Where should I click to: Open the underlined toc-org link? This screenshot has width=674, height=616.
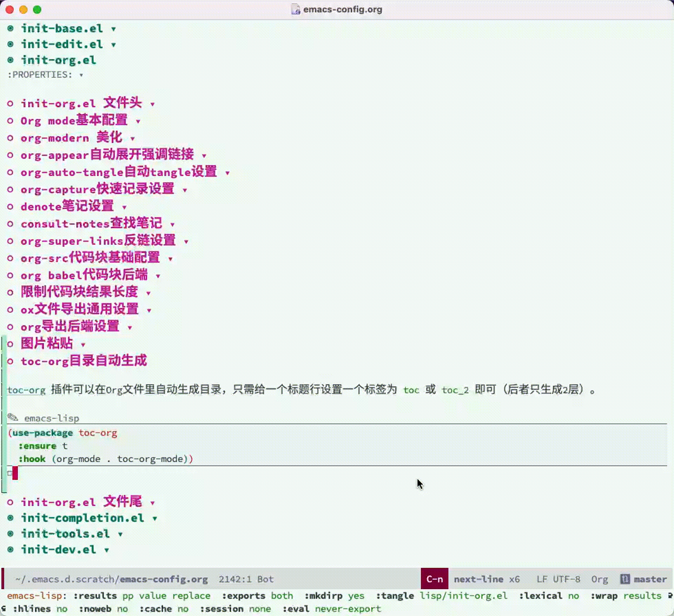[x=27, y=390]
